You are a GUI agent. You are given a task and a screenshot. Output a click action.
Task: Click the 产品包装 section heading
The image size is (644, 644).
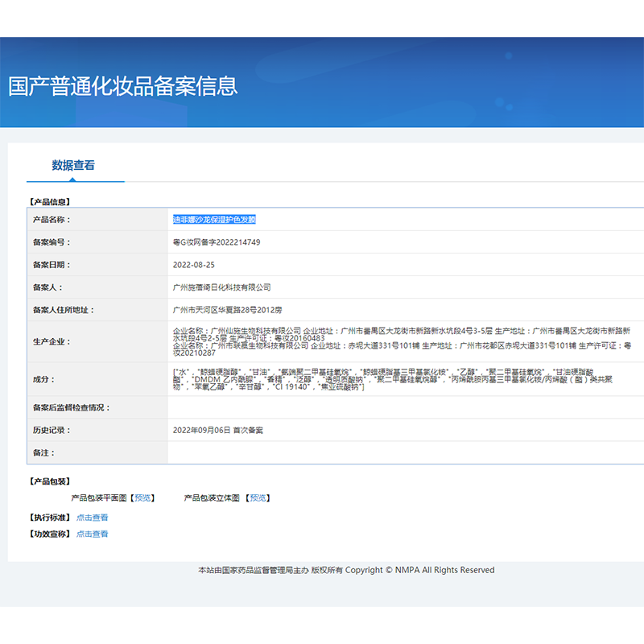coord(50,481)
